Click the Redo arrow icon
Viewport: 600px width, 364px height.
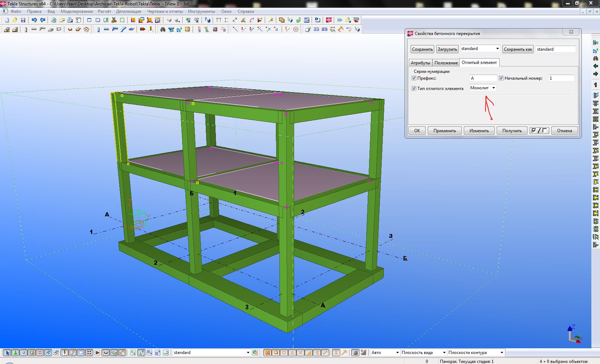point(43,20)
